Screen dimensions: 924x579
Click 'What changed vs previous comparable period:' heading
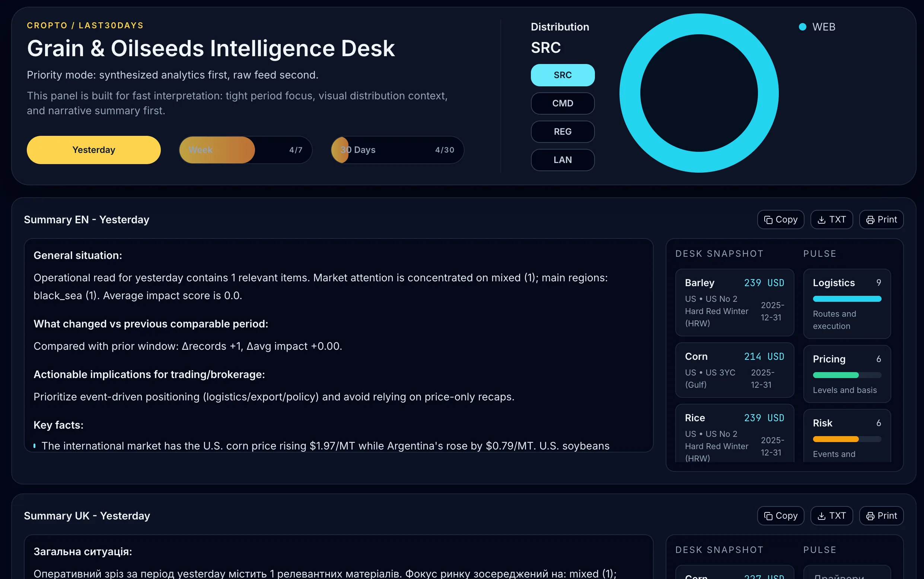coord(151,324)
